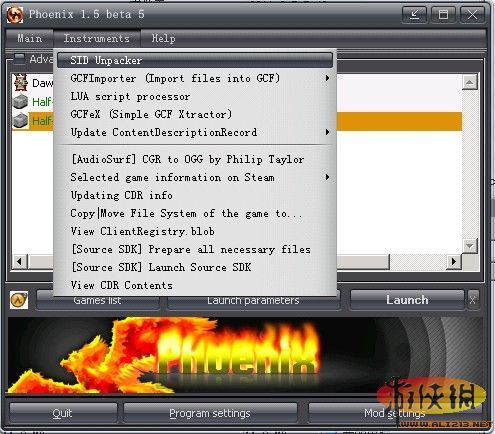Minimize to tray with the arrow button
Screen dimensions: 495x434
click(414, 15)
